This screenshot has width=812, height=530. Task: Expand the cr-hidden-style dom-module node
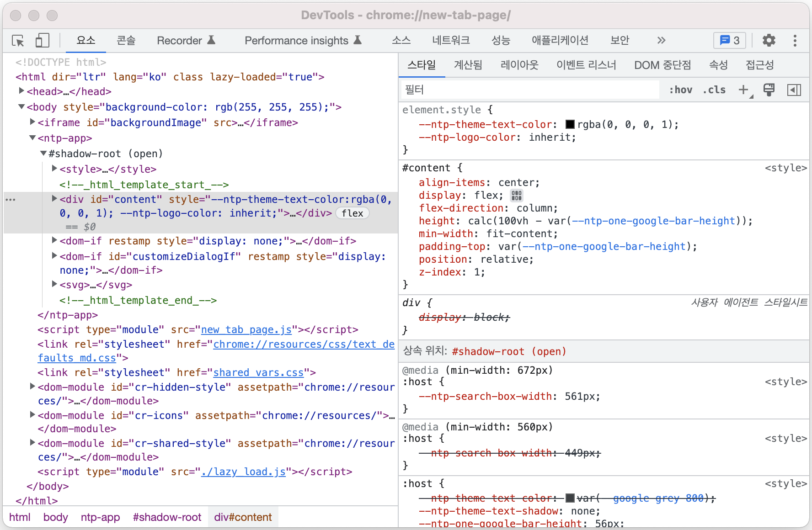point(32,387)
